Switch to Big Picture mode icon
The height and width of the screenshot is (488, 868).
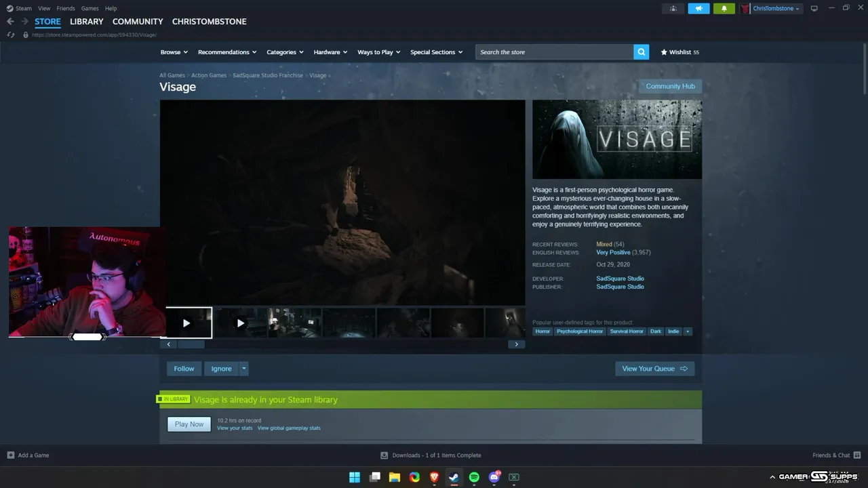pos(814,8)
